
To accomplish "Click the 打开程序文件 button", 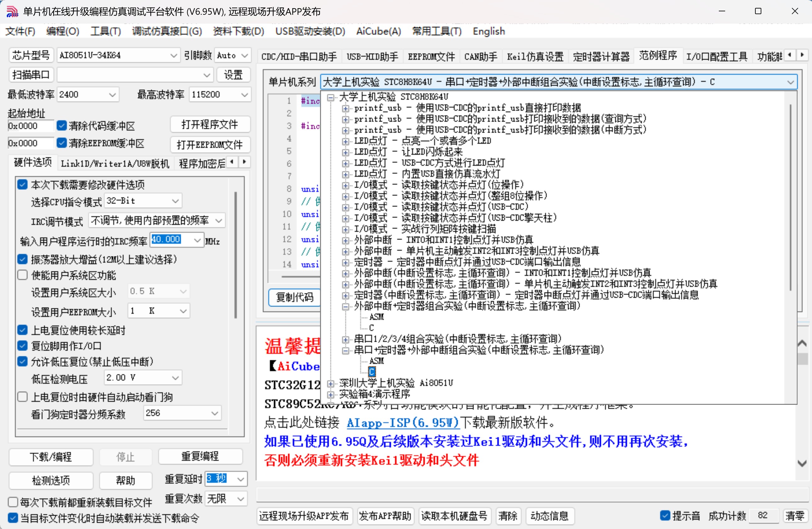I will pos(210,125).
